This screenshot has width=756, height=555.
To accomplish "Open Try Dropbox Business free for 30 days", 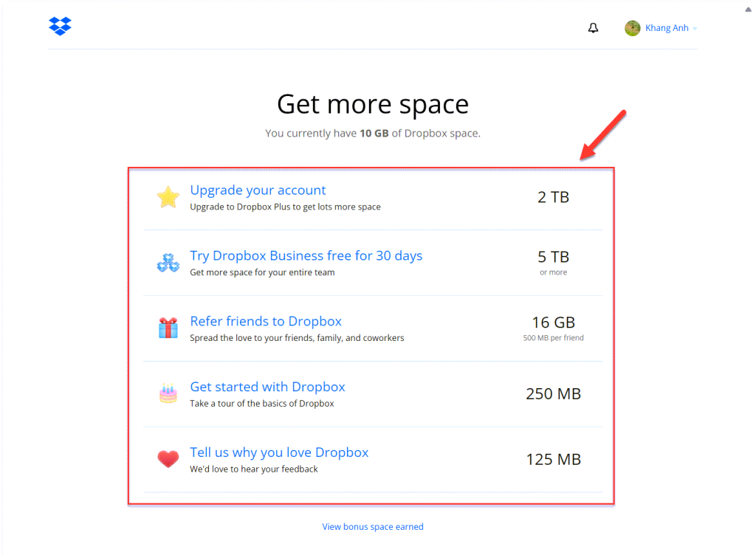I will (306, 256).
